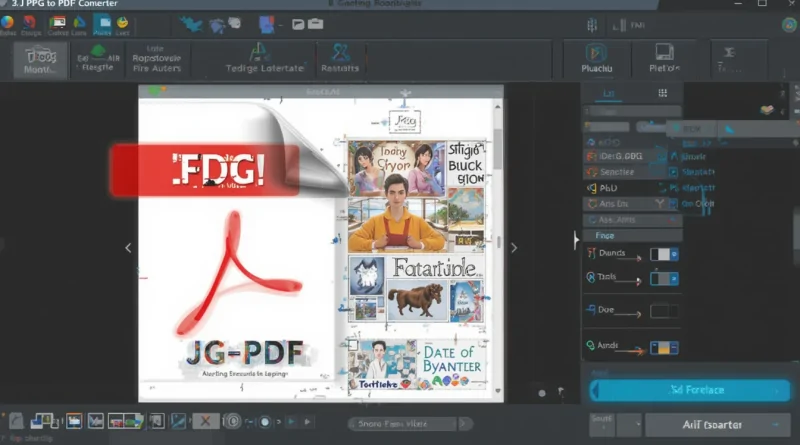Viewport: 800px width, 445px height.
Task: Click the AiT tsoarter button
Action: (x=717, y=425)
